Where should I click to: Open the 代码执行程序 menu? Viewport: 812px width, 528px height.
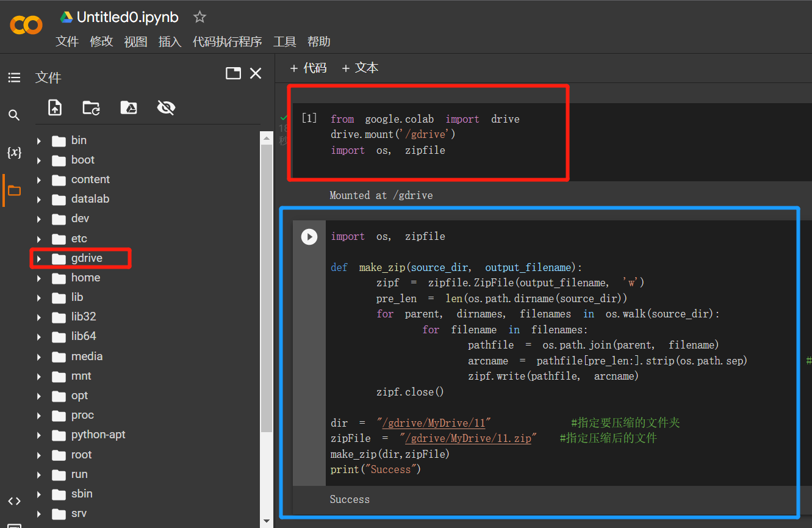point(227,42)
